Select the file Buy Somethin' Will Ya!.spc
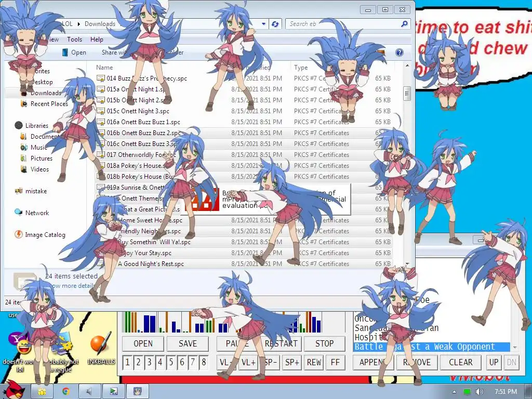This screenshot has width=532, height=399. pyautogui.click(x=244, y=242)
